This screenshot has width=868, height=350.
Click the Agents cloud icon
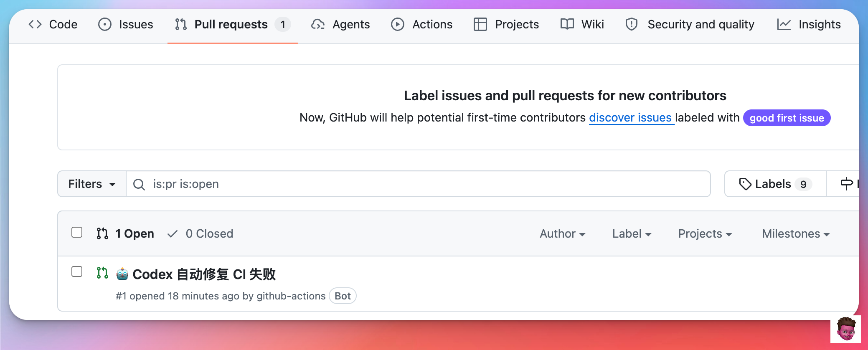(318, 24)
